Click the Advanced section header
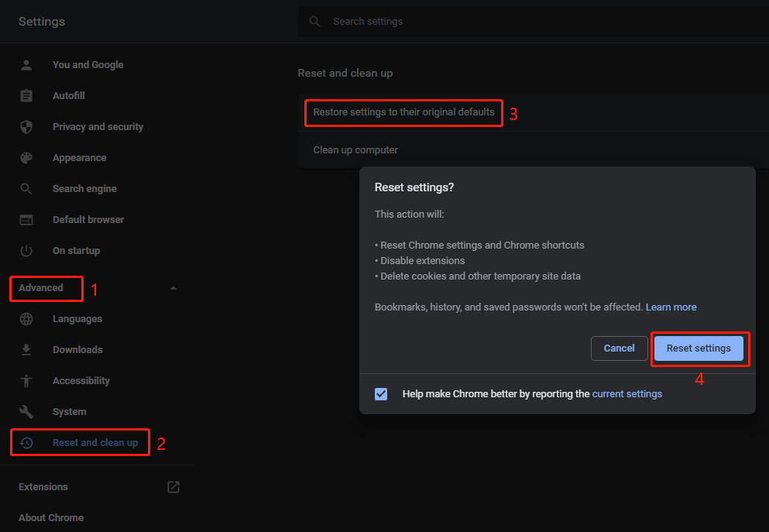769x532 pixels. (x=41, y=288)
